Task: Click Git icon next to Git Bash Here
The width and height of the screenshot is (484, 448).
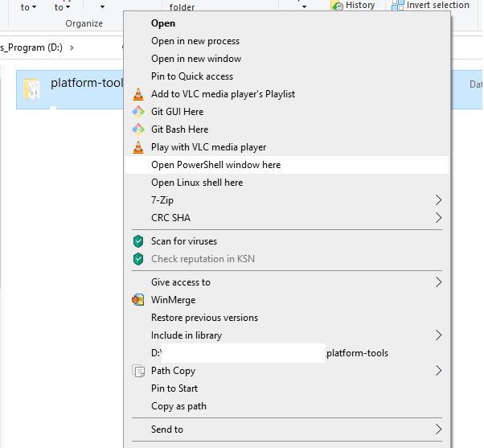Action: click(x=138, y=129)
